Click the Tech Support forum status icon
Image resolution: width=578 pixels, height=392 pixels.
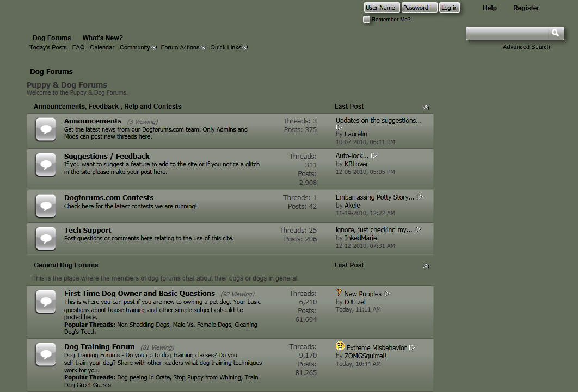46,239
